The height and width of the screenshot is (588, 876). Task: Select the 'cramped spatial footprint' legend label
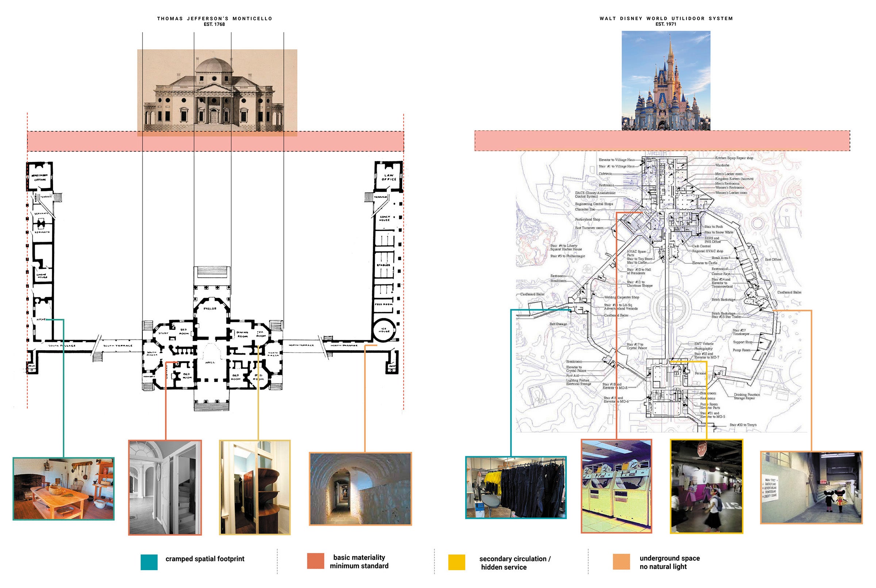pyautogui.click(x=205, y=559)
